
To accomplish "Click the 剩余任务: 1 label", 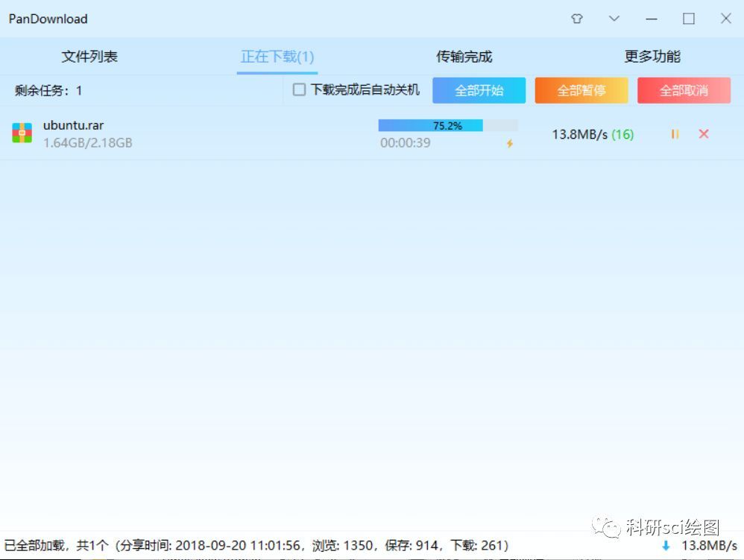I will click(x=48, y=90).
